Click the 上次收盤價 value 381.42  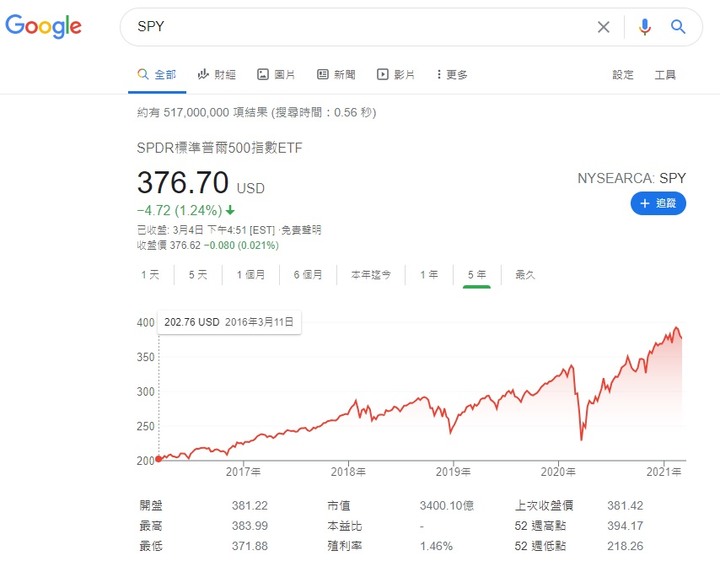pos(625,505)
